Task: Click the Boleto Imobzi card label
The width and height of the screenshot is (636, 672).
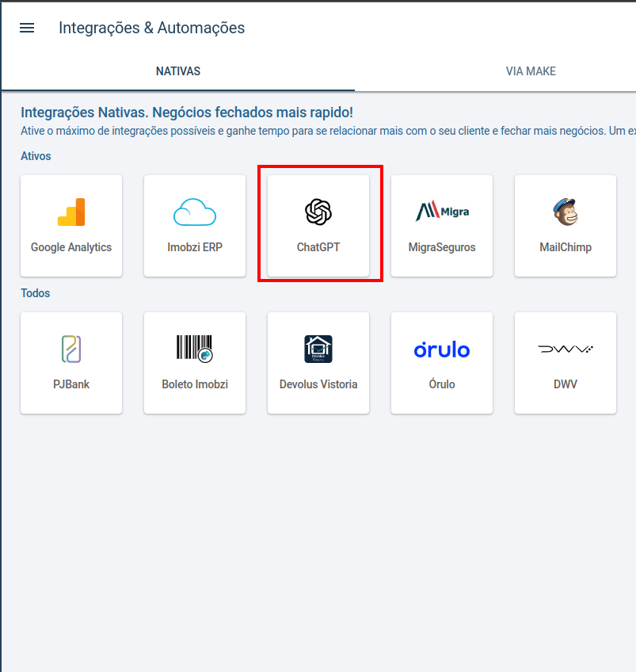Action: pyautogui.click(x=195, y=384)
